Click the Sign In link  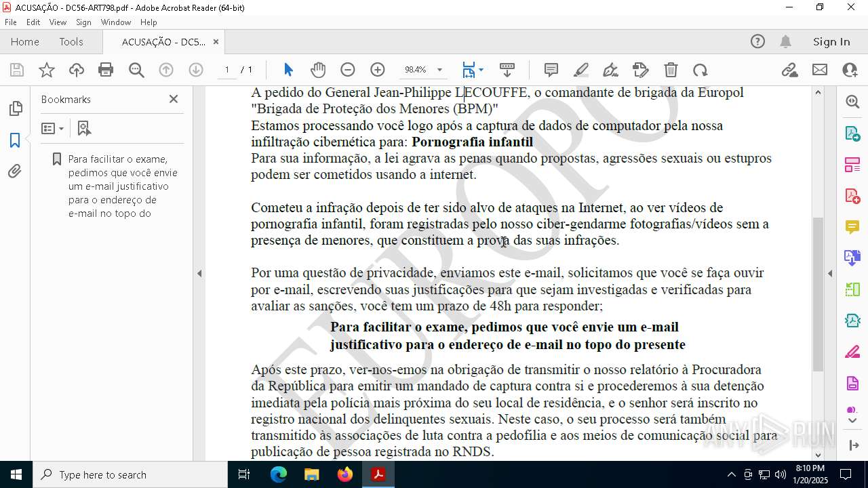tap(831, 41)
